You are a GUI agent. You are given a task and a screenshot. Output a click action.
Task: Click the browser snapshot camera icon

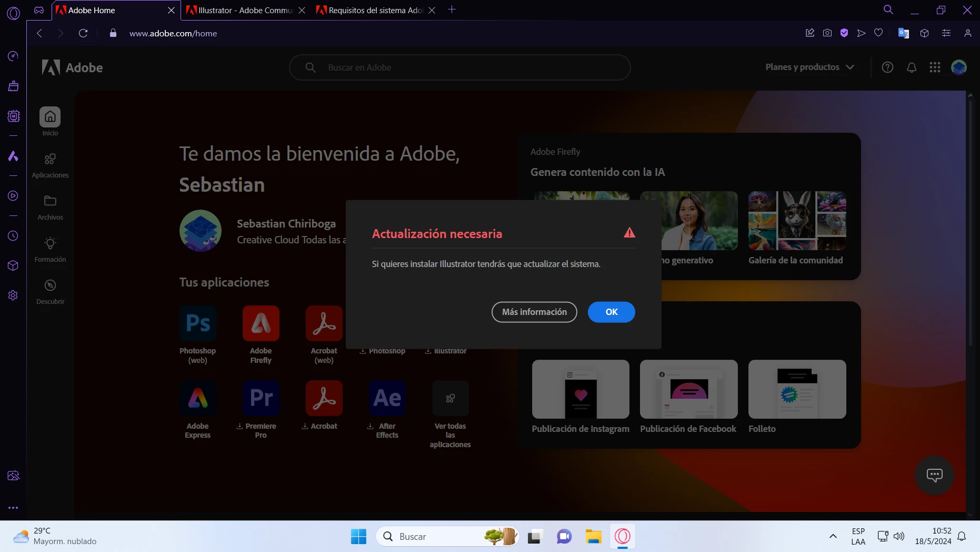(x=827, y=33)
